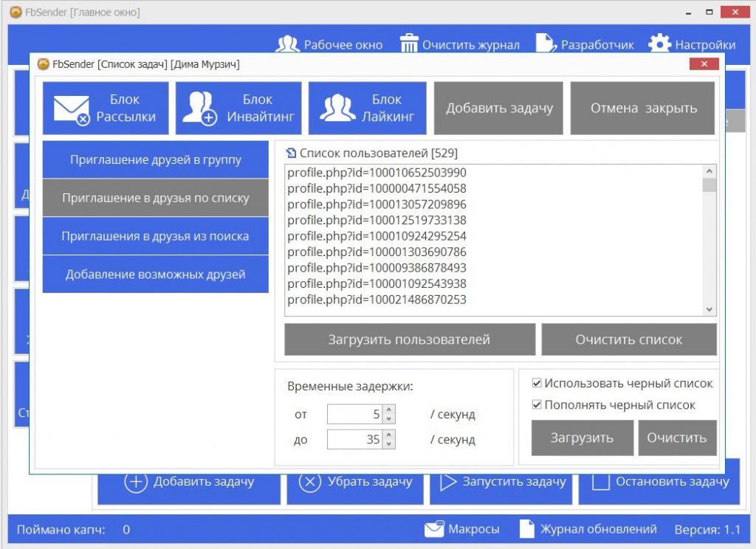Click the gray Добавить задачу button
The height and width of the screenshot is (549, 756).
click(498, 108)
